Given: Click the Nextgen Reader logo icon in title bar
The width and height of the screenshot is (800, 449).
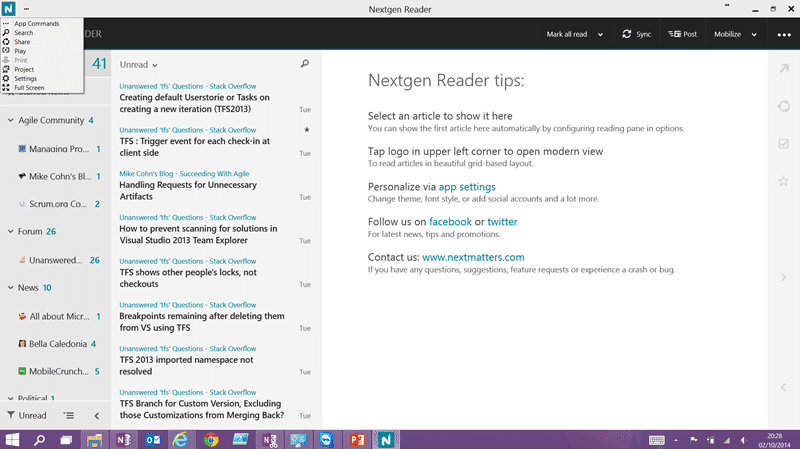Looking at the screenshot, I should pos(8,9).
